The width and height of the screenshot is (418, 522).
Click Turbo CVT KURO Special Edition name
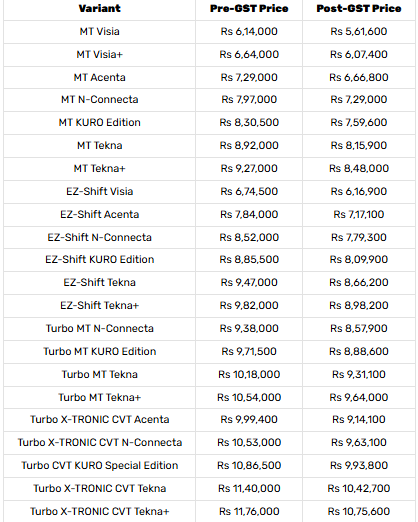(x=99, y=466)
